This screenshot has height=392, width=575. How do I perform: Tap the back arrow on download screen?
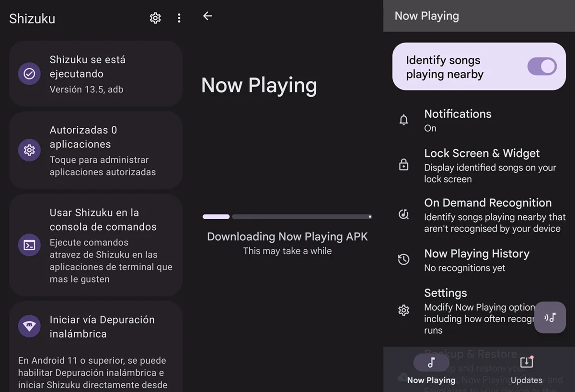(x=207, y=16)
